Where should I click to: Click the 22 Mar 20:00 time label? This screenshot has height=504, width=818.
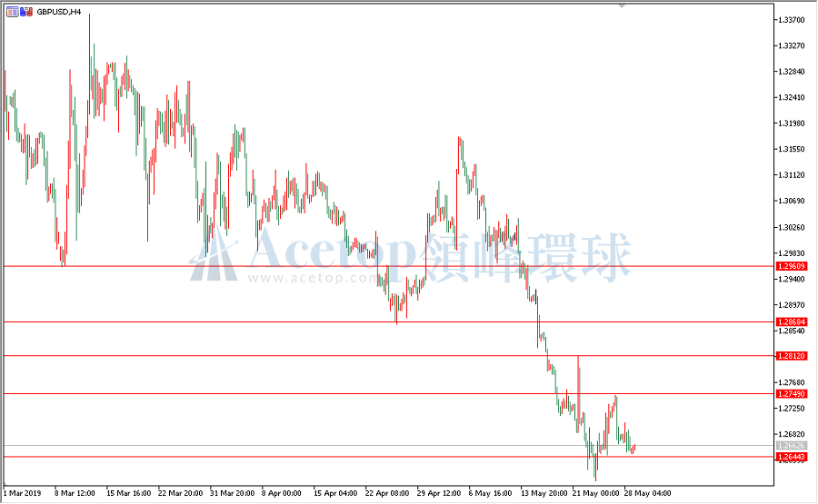tap(180, 493)
